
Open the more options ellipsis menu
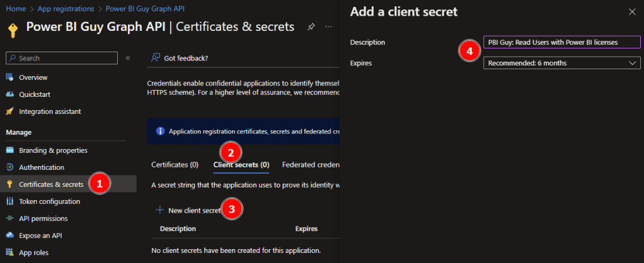pos(328,27)
